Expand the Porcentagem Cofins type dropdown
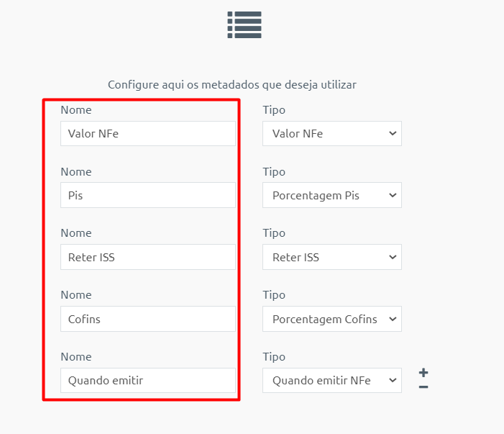Viewport: 504px width, 434px height. [x=332, y=319]
